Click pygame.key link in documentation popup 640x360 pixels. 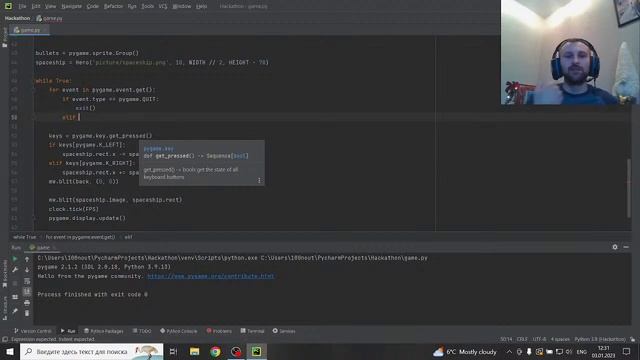click(x=159, y=149)
